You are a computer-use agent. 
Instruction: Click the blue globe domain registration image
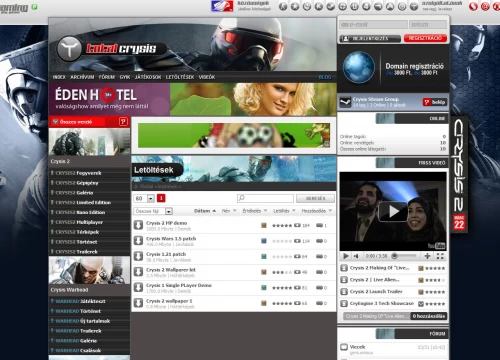click(359, 67)
